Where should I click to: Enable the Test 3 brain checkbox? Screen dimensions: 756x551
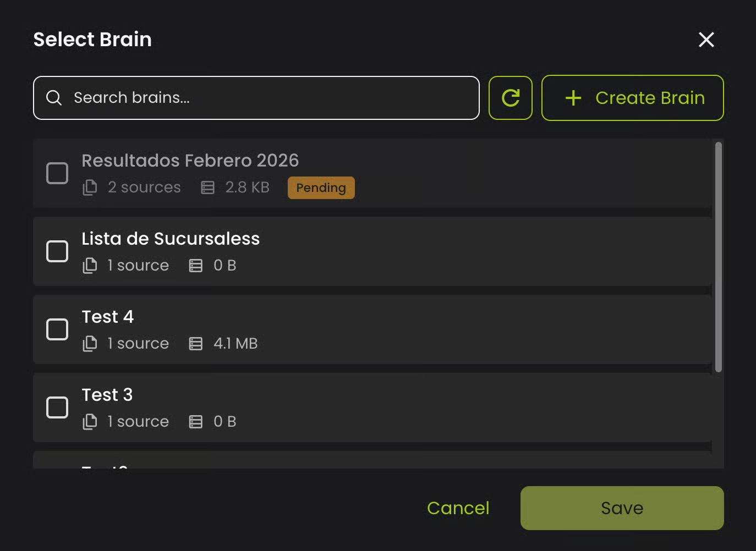tap(57, 407)
